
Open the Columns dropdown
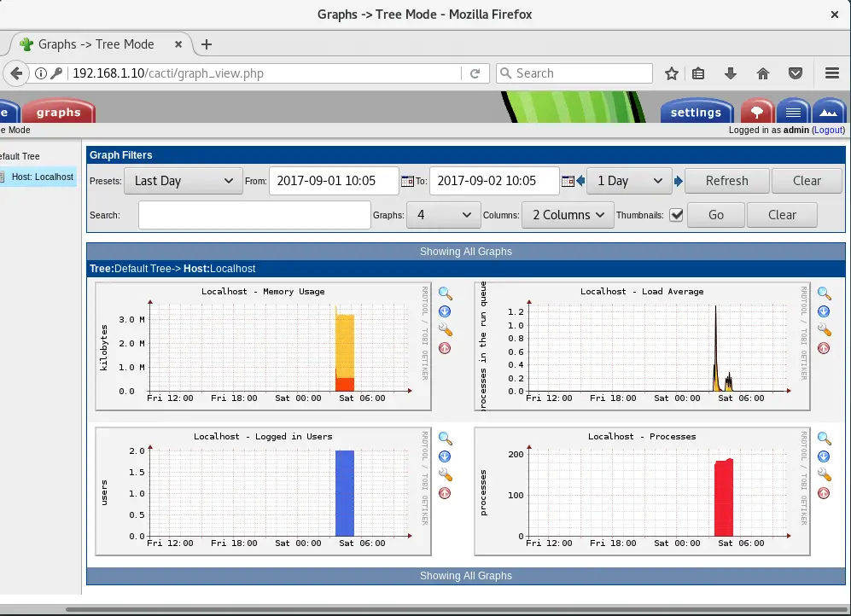pyautogui.click(x=567, y=215)
